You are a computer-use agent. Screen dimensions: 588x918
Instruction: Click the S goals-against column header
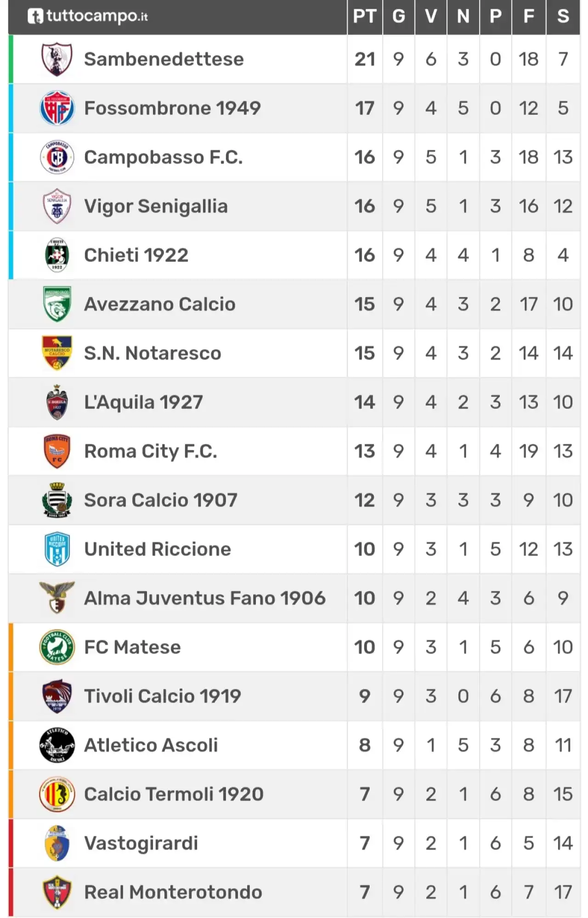pyautogui.click(x=563, y=17)
